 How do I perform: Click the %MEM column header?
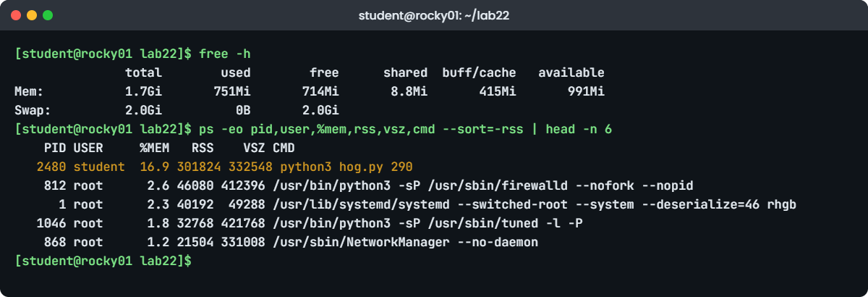tap(154, 148)
